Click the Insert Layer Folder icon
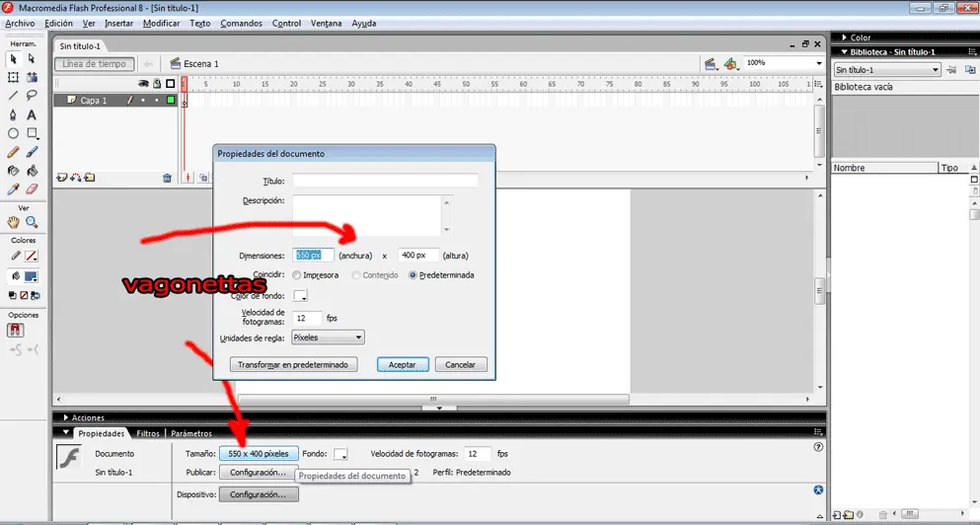This screenshot has height=525, width=980. (90, 178)
